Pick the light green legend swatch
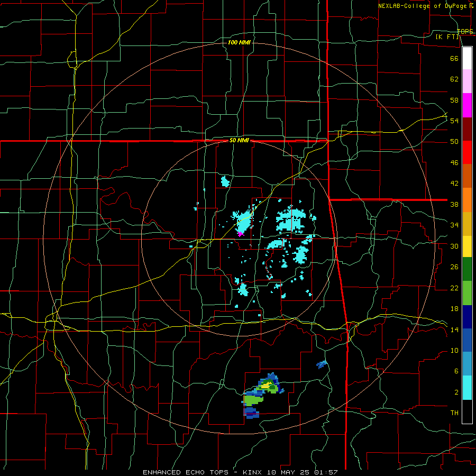The height and width of the screenshot is (476, 476). point(467,292)
